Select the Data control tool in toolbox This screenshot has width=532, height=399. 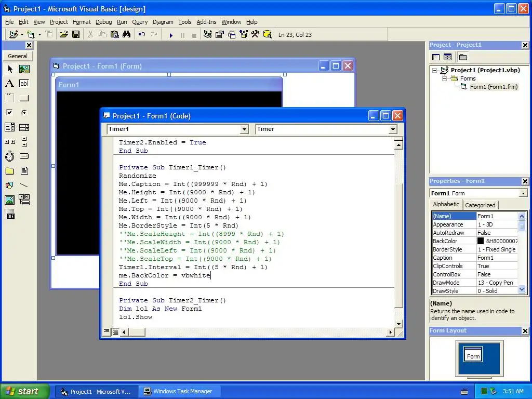(24, 200)
